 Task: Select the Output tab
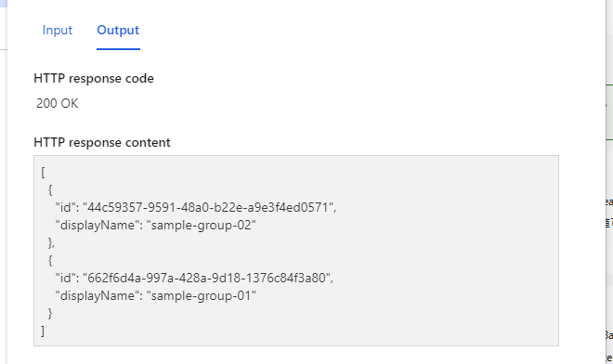click(x=118, y=31)
